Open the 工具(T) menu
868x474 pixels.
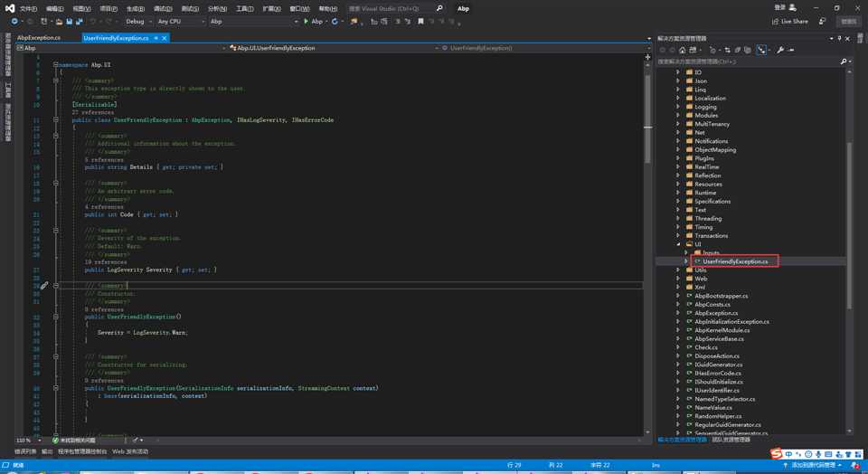[245, 9]
